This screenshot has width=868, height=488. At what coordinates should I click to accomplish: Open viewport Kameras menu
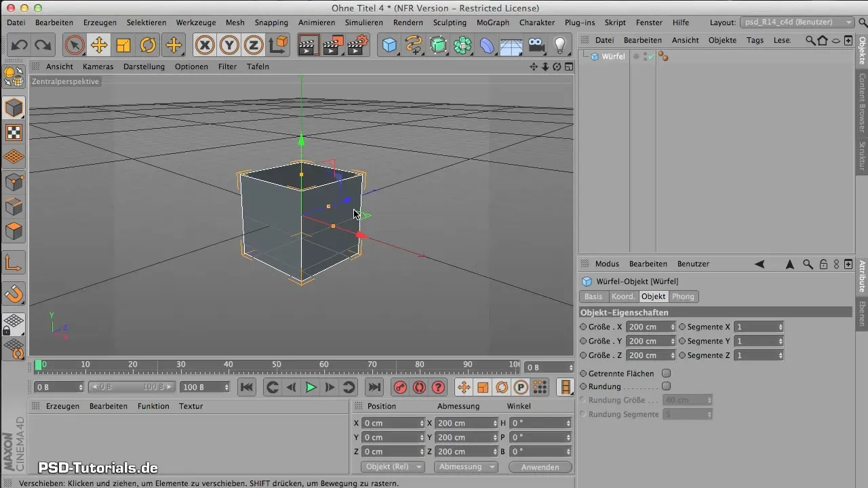98,66
